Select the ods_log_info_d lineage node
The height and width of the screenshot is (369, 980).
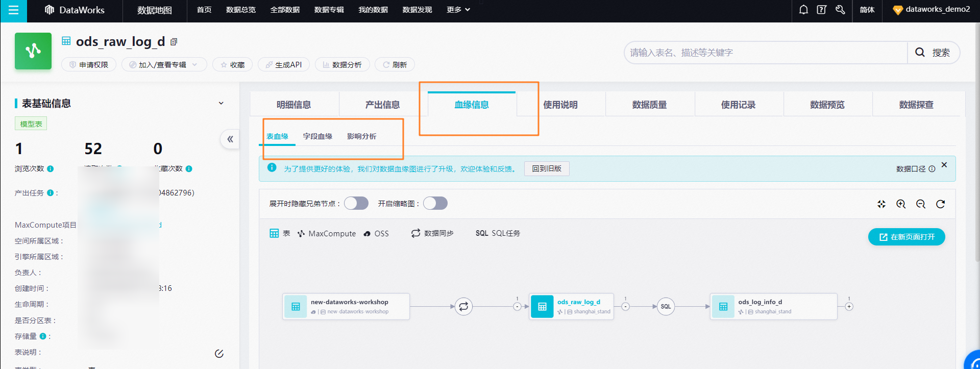(x=774, y=306)
